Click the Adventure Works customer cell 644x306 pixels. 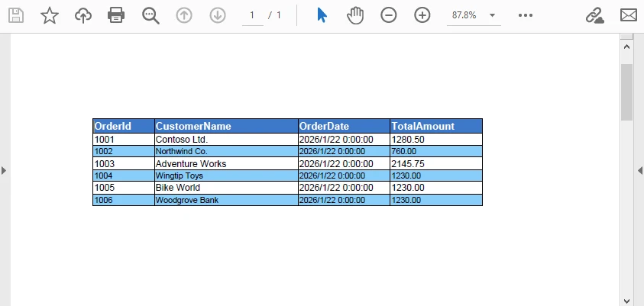[226, 163]
